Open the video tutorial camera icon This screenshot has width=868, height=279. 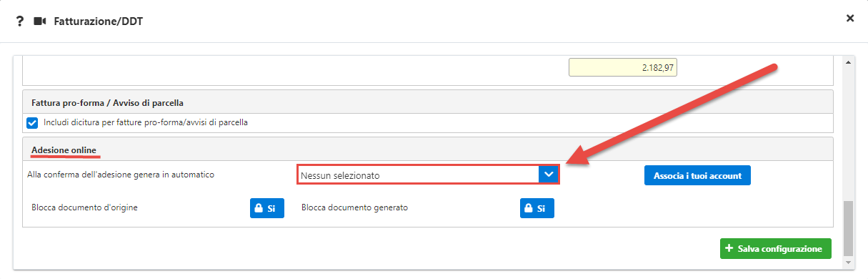pos(40,21)
